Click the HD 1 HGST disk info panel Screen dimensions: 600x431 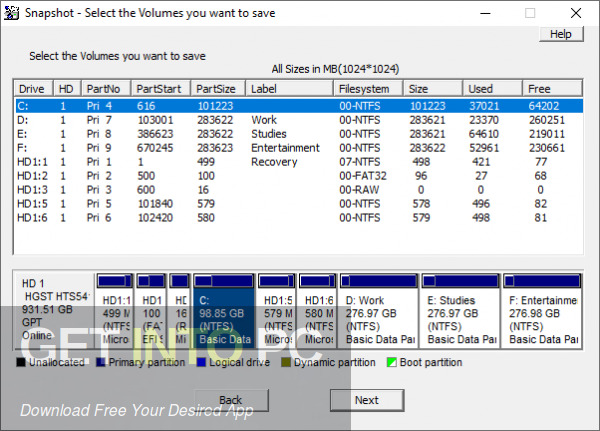click(54, 310)
